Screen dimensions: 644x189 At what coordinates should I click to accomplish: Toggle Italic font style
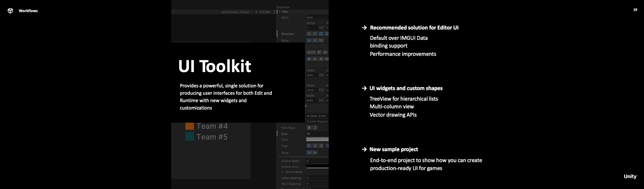coord(315,128)
